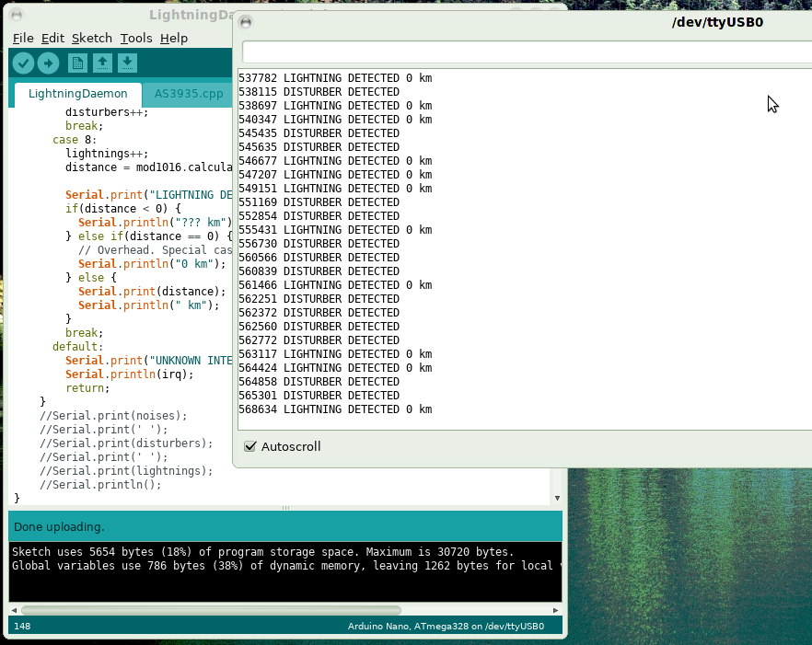Click the '555431 LIGHTNING DETECTED 0 km' line
Screen dimensions: 812x645
point(335,230)
